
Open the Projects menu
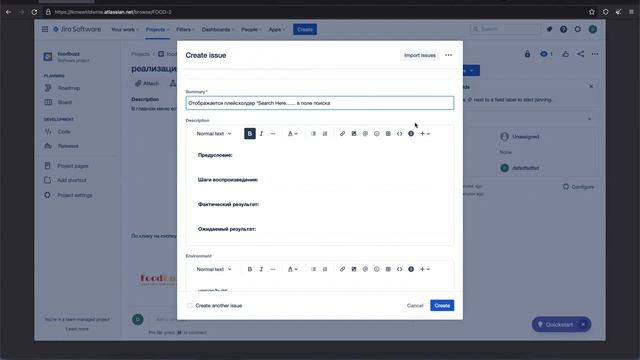click(x=157, y=29)
